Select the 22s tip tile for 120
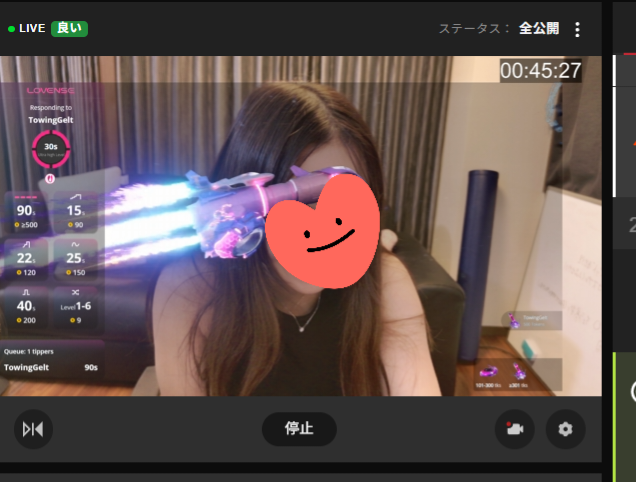636x482 pixels. pyautogui.click(x=27, y=258)
